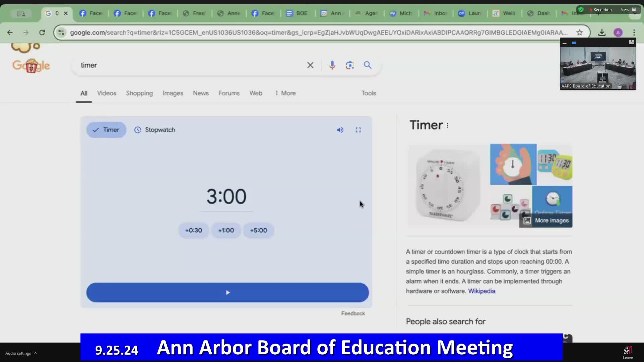Viewport: 644px width, 362px height.
Task: Open the Wikipedia link
Action: click(x=482, y=291)
